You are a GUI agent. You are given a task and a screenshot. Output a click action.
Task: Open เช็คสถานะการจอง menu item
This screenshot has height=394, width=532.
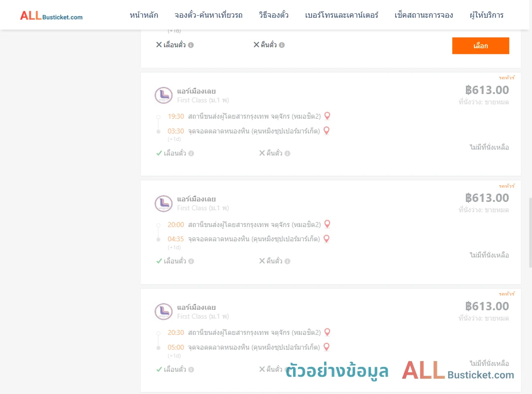(x=424, y=15)
